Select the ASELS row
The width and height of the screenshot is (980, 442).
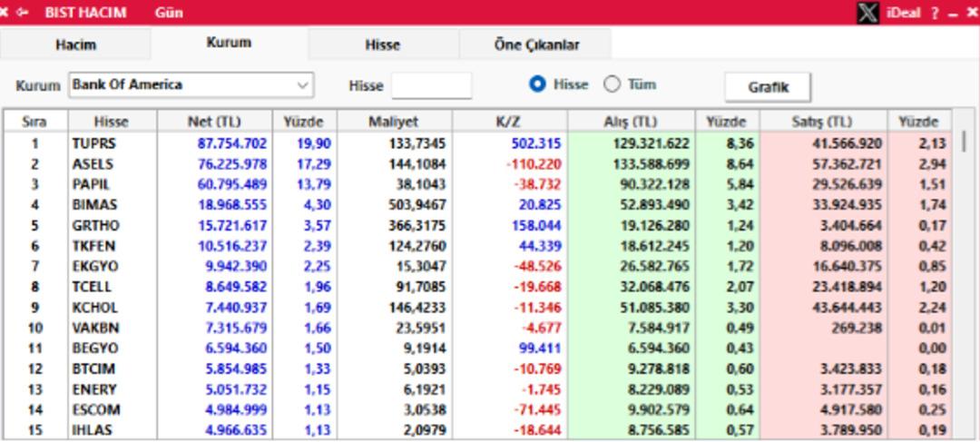click(477, 164)
